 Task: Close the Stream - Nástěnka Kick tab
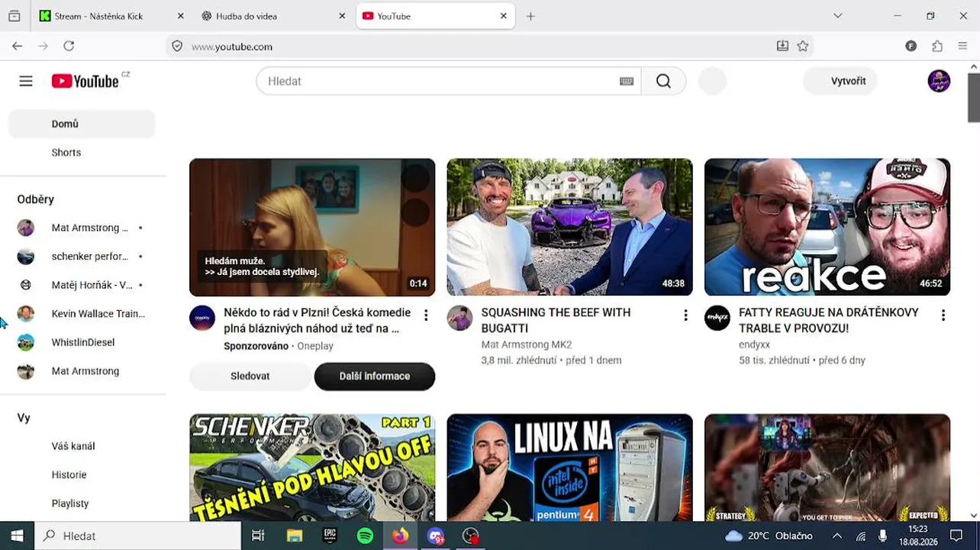180,16
